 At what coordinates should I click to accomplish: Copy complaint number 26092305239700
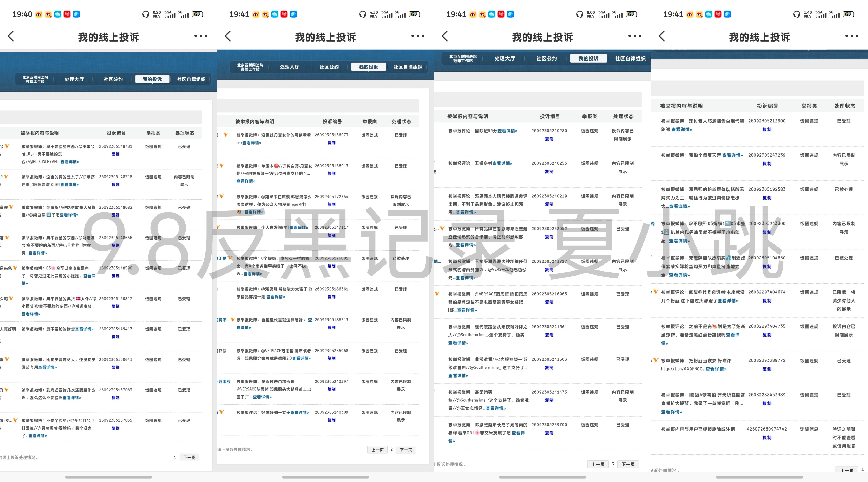[x=549, y=433]
